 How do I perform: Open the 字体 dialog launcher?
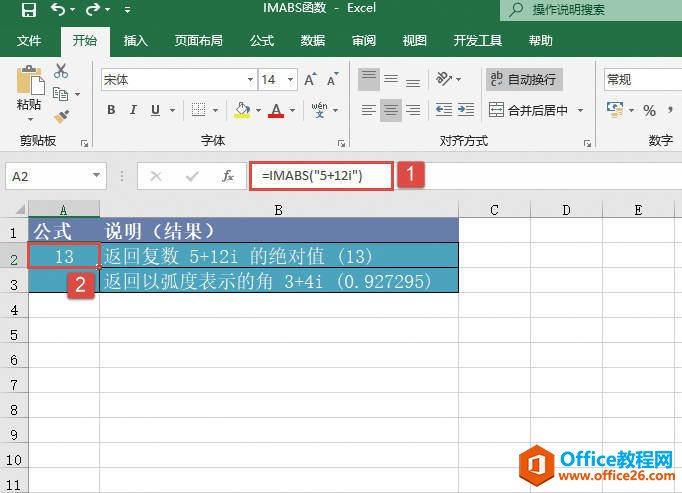(x=341, y=143)
